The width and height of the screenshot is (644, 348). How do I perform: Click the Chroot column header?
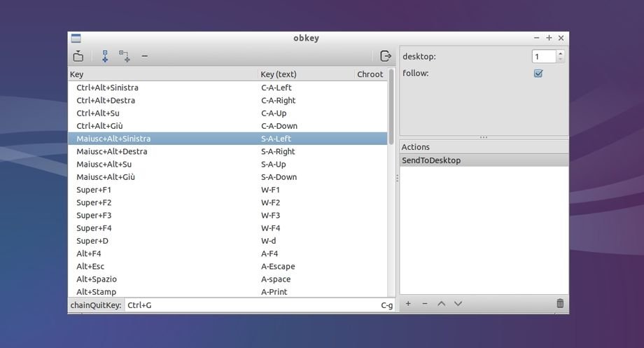[x=370, y=74]
